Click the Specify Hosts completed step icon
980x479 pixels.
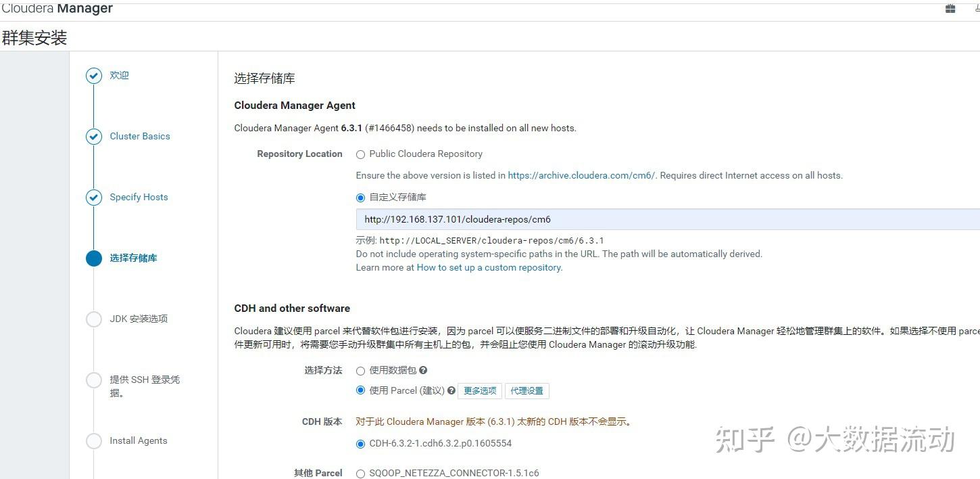click(94, 198)
